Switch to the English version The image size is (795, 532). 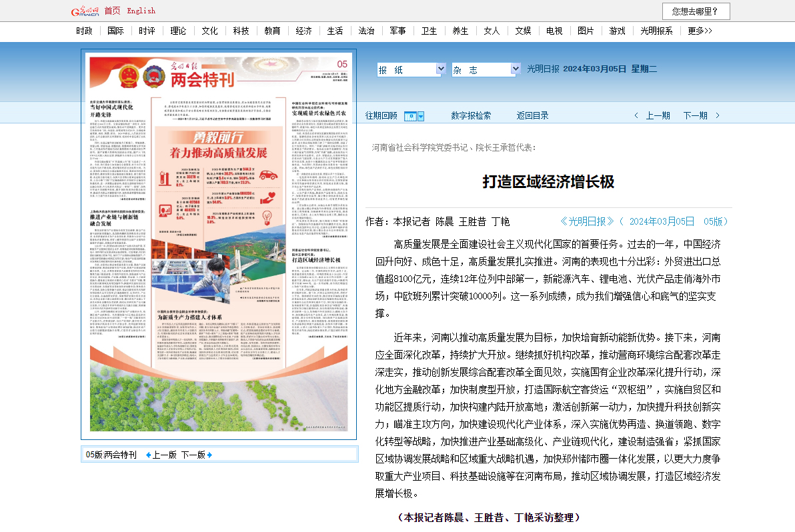(x=142, y=10)
